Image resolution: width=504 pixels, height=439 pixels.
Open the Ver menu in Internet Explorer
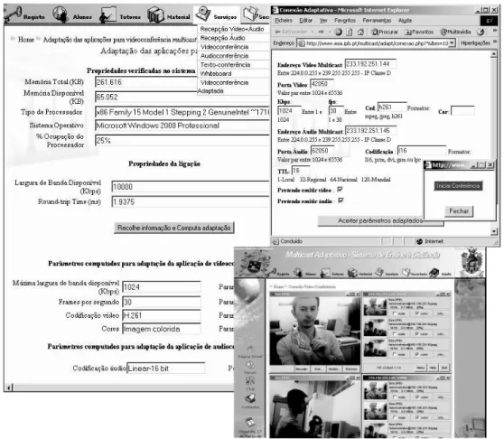[323, 21]
